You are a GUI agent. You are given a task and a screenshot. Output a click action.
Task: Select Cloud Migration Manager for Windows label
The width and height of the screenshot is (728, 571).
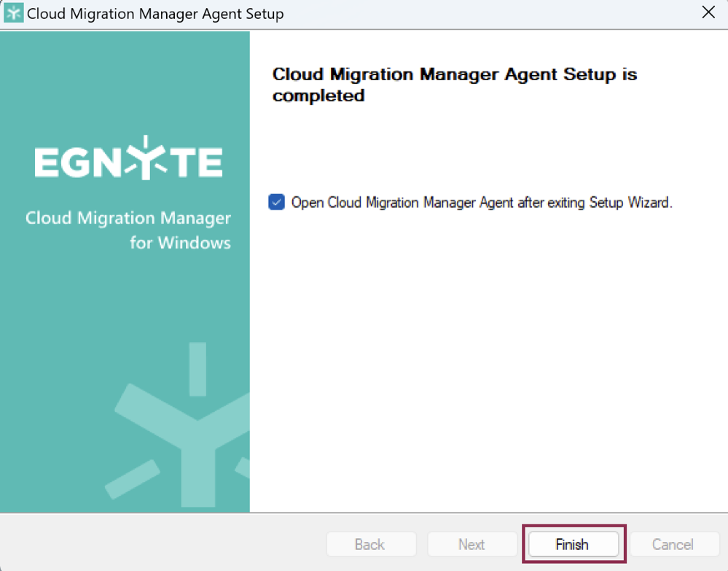[128, 230]
